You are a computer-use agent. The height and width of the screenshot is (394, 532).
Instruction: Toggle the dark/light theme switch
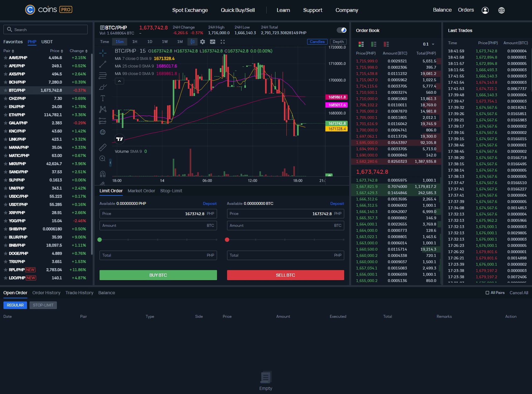[x=341, y=30]
